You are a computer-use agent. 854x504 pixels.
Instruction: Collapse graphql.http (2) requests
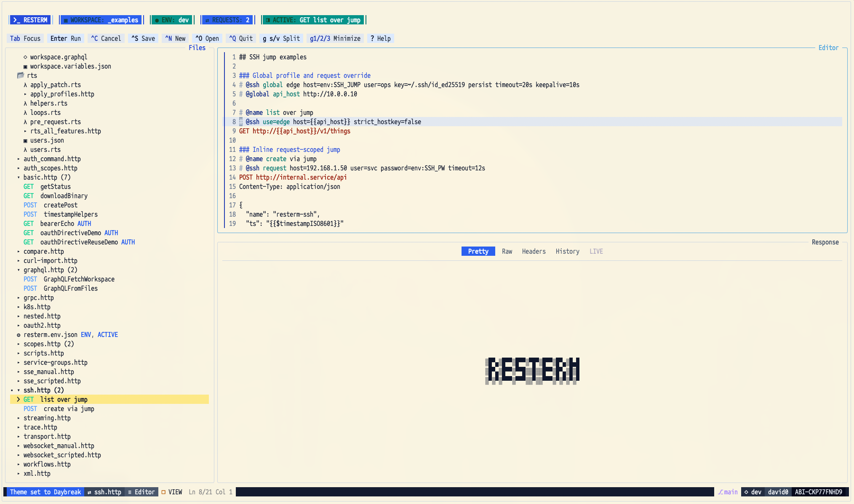coord(19,270)
